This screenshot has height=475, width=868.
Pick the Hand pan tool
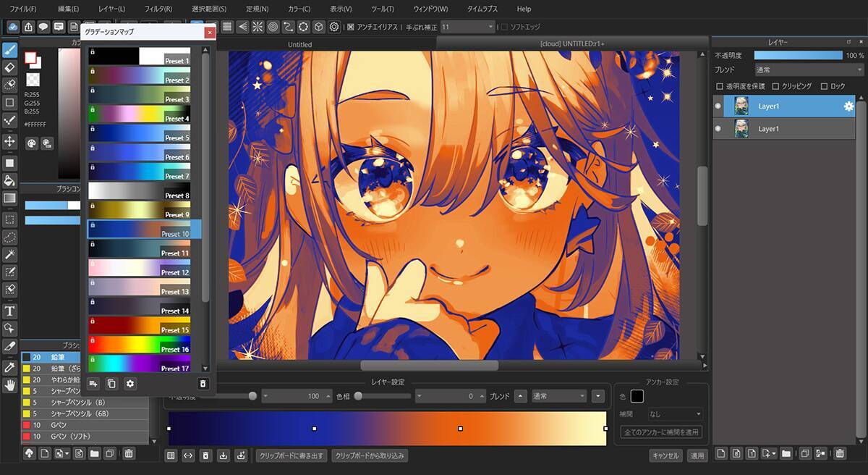pyautogui.click(x=10, y=385)
